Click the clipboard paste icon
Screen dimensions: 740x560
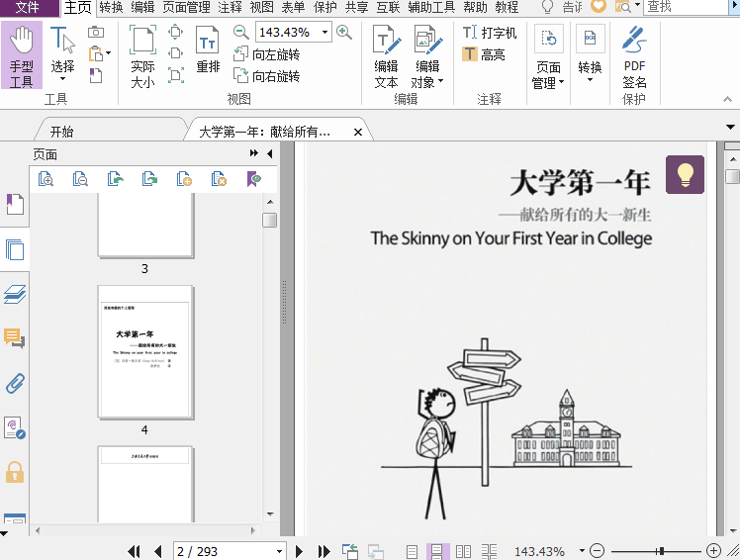point(96,53)
